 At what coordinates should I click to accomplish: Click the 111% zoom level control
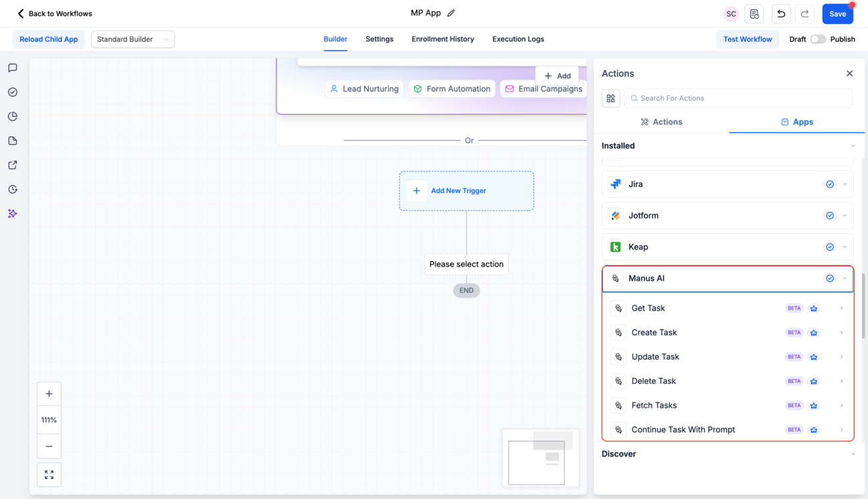49,420
